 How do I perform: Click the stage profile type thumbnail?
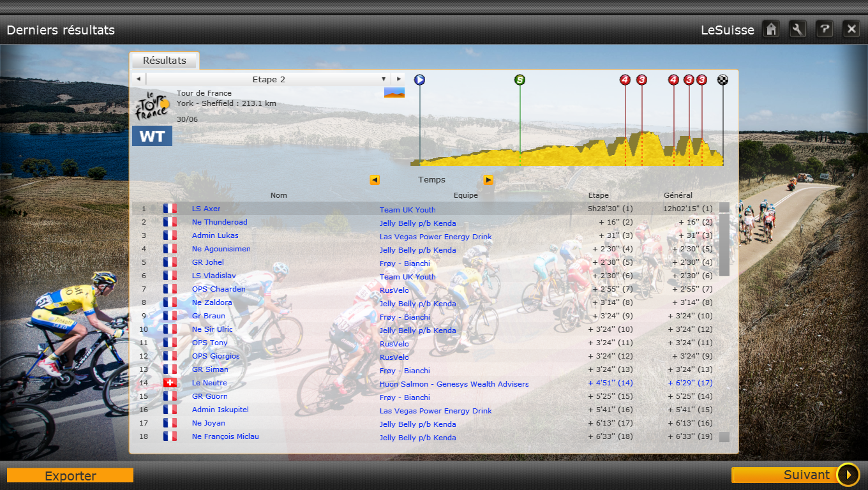click(394, 93)
